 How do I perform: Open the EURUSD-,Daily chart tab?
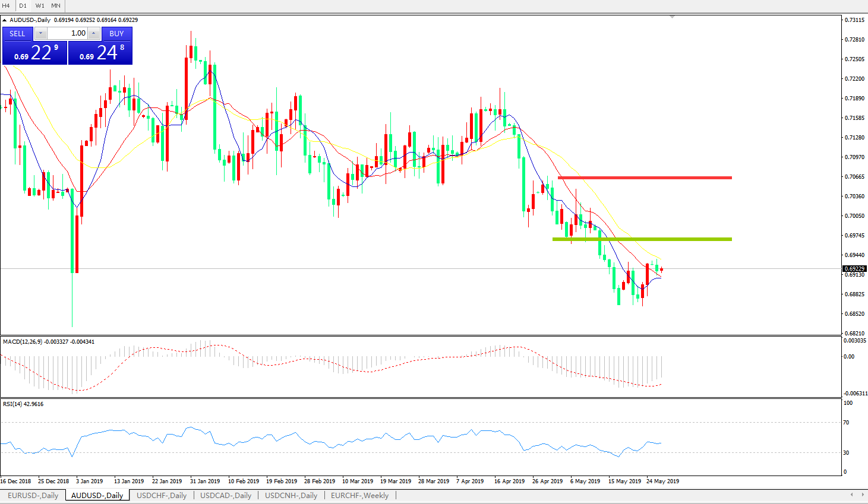coord(33,495)
